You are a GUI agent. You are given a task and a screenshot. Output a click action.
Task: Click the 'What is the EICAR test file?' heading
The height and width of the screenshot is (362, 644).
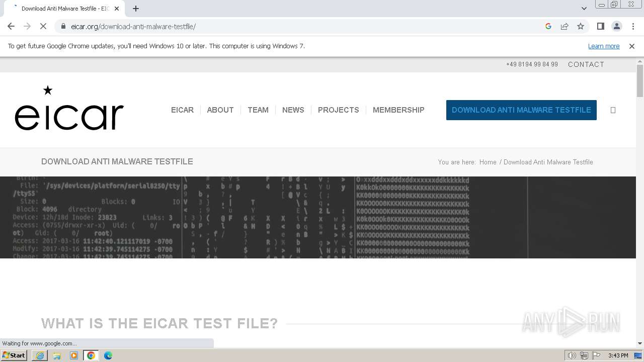[159, 323]
